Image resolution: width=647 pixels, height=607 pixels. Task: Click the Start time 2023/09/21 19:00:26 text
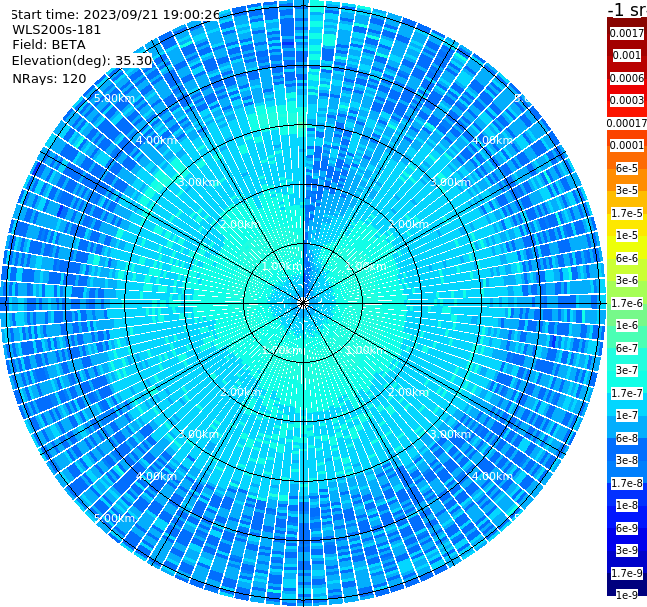[115, 15]
